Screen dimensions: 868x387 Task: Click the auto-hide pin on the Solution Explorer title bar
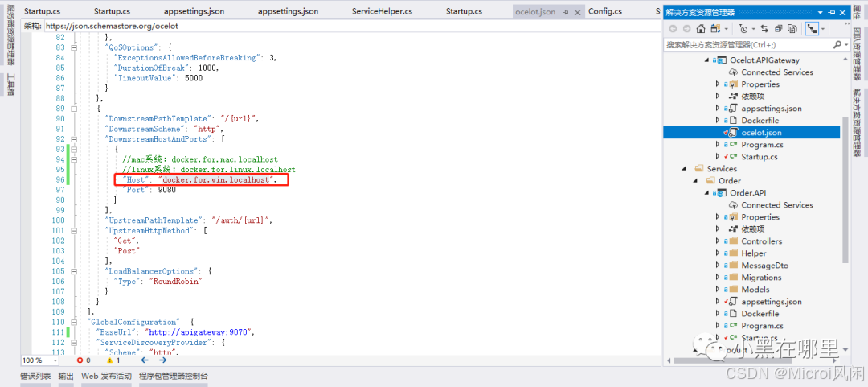832,12
